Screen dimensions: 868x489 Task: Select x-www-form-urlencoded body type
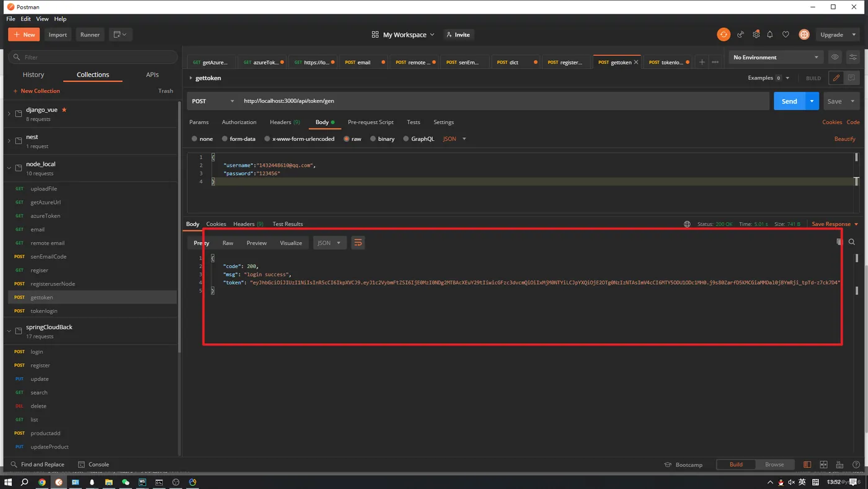point(267,139)
